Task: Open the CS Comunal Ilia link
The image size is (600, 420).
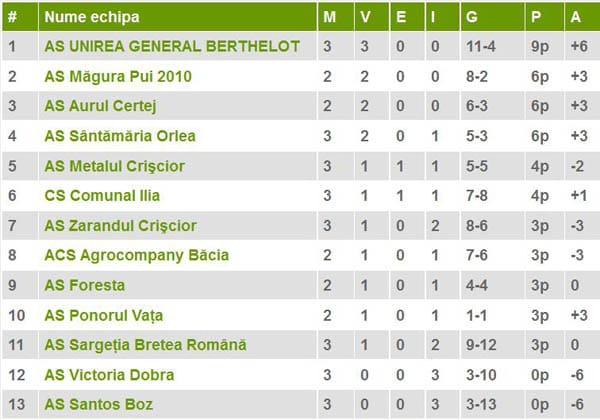Action: [x=102, y=196]
